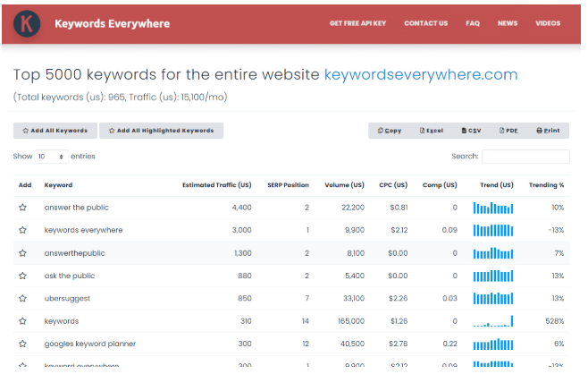Screen dimensions: 588x374
Task: Open trend chart for 'googles keyword planner'
Action: click(493, 344)
